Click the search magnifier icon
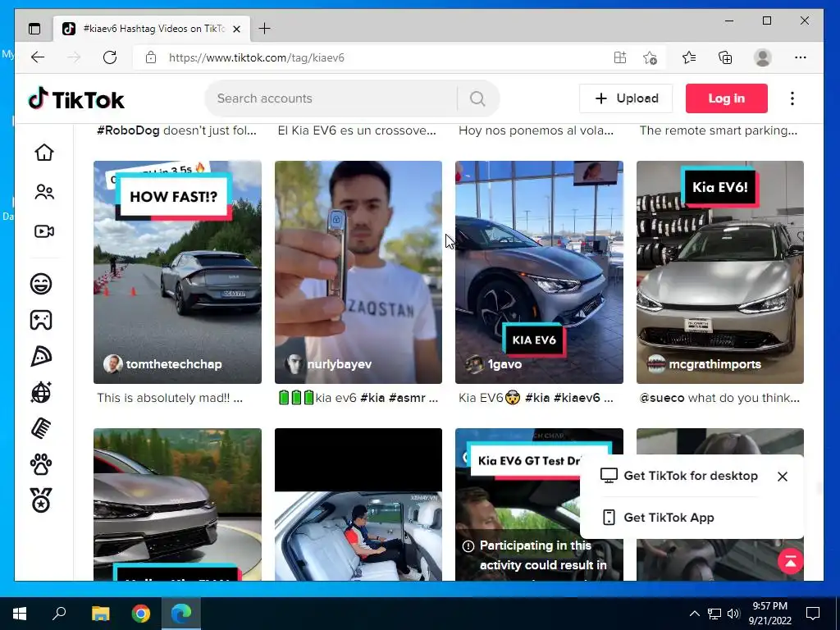Image resolution: width=840 pixels, height=630 pixels. pyautogui.click(x=477, y=98)
